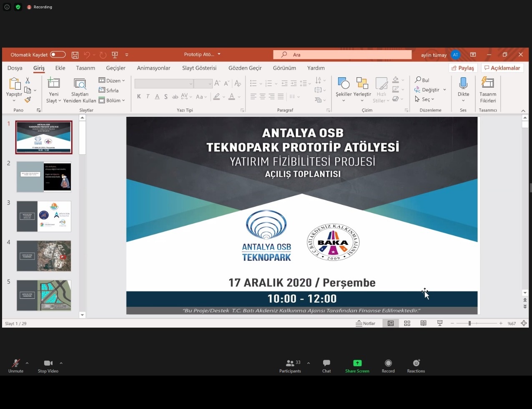Screen dimensions: 532x409
Task: Select the Slide Sorter view icon
Action: (407, 323)
